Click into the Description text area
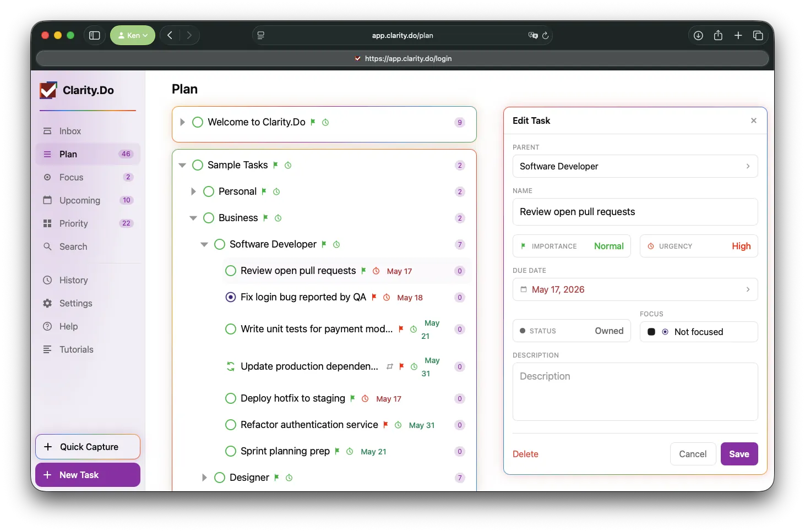Viewport: 805px width, 532px height. pyautogui.click(x=635, y=392)
